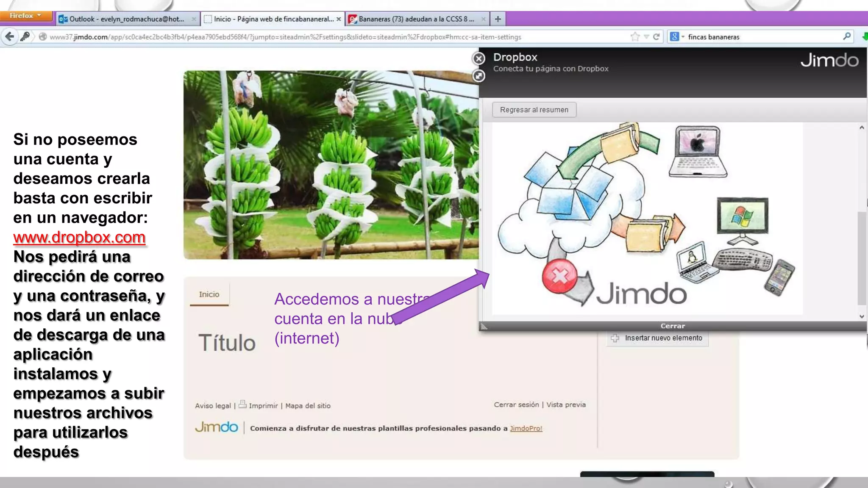This screenshot has width=868, height=488.
Task: Click the expand panel icon below the X
Action: (479, 76)
